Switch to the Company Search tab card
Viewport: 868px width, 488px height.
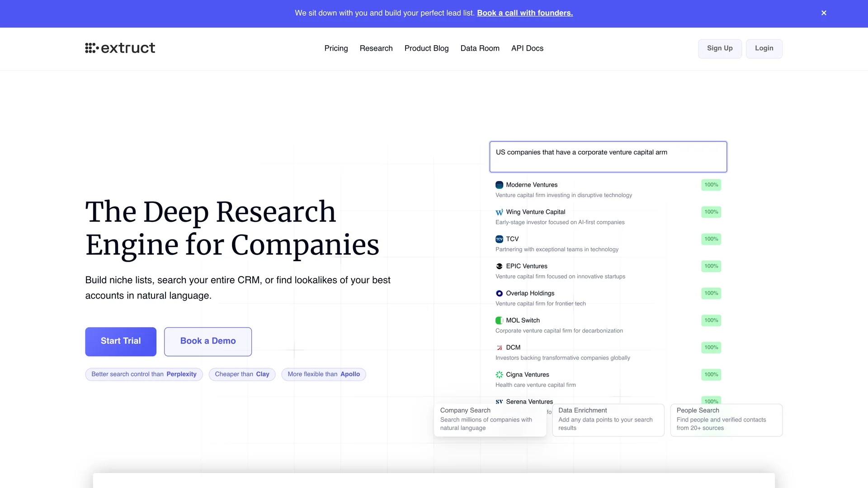(490, 420)
